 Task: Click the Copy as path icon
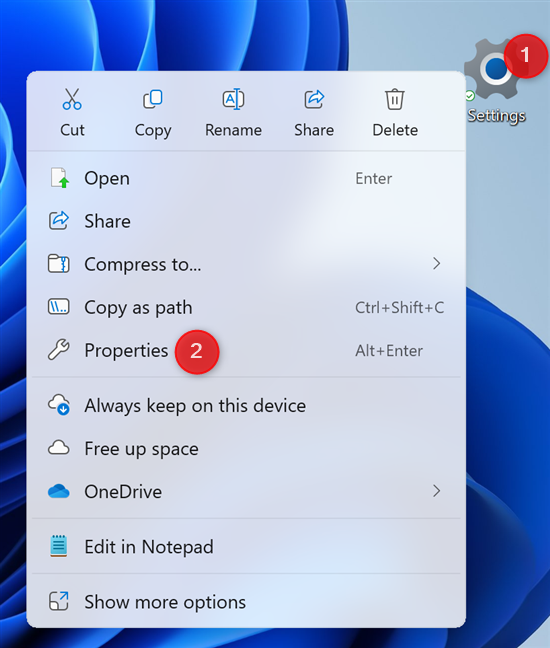click(59, 307)
